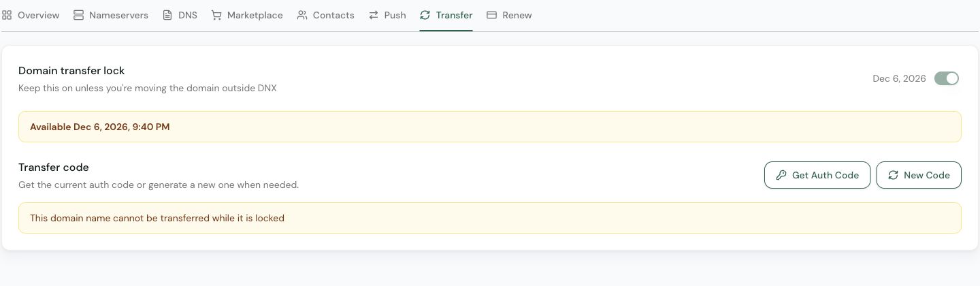Image resolution: width=980 pixels, height=286 pixels.
Task: Toggle the domain transfer lock switch
Action: [x=947, y=78]
